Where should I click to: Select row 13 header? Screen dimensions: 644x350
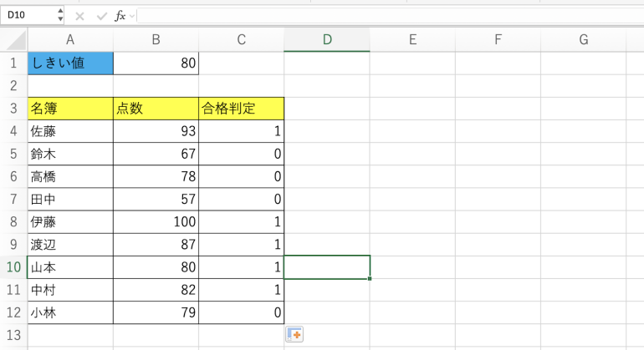tap(13, 335)
